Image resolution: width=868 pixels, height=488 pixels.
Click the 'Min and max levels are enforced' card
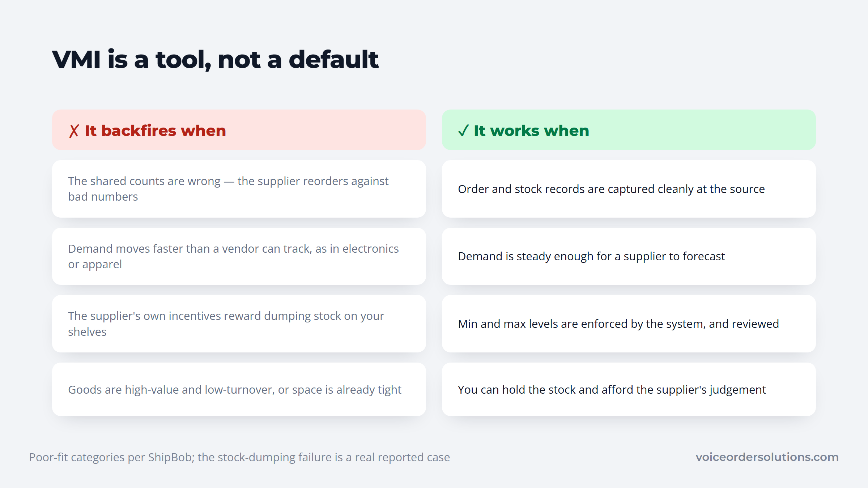tap(629, 324)
